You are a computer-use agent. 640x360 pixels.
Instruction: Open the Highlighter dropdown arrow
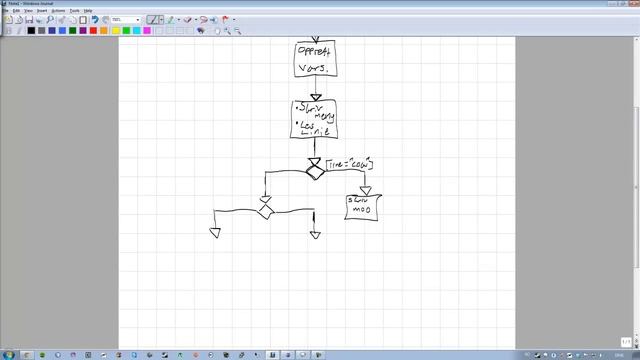[178, 20]
